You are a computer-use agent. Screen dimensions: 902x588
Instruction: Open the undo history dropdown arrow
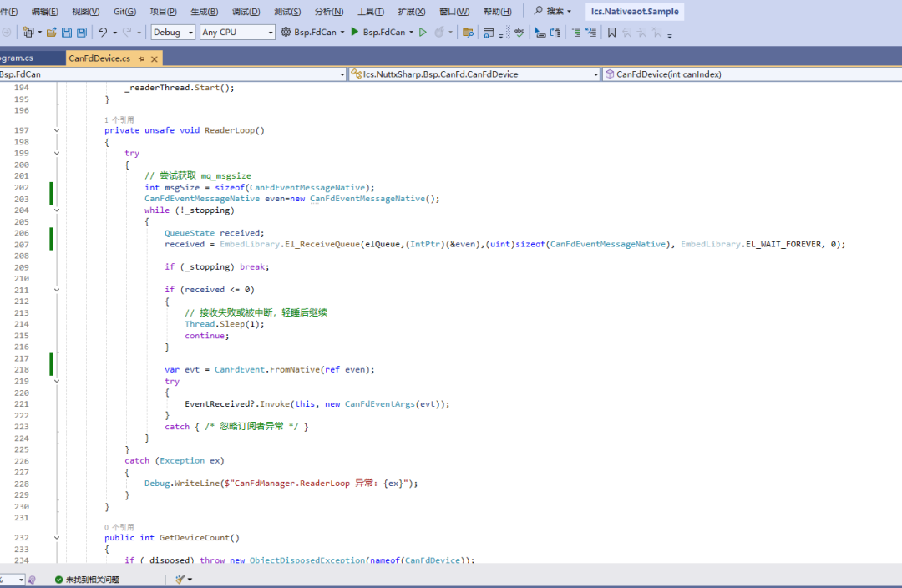[115, 33]
